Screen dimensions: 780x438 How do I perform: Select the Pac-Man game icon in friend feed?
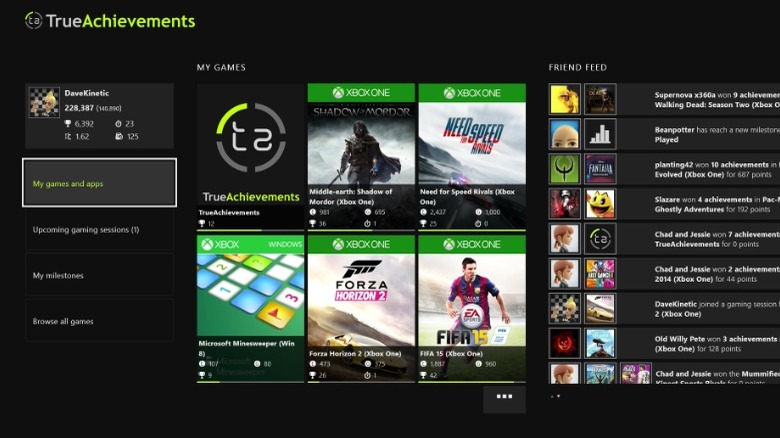click(600, 204)
